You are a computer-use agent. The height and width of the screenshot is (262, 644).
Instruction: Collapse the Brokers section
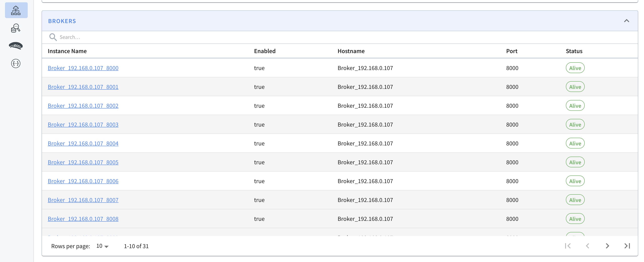[x=626, y=21]
